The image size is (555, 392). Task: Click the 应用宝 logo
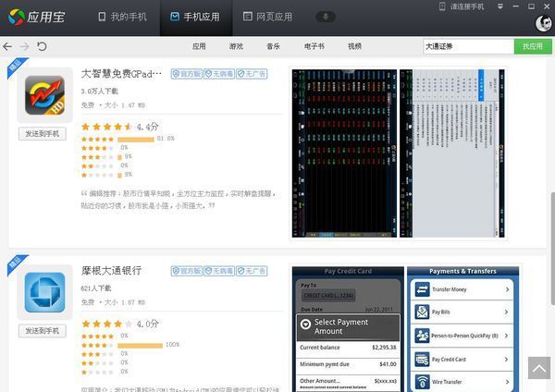(36, 17)
